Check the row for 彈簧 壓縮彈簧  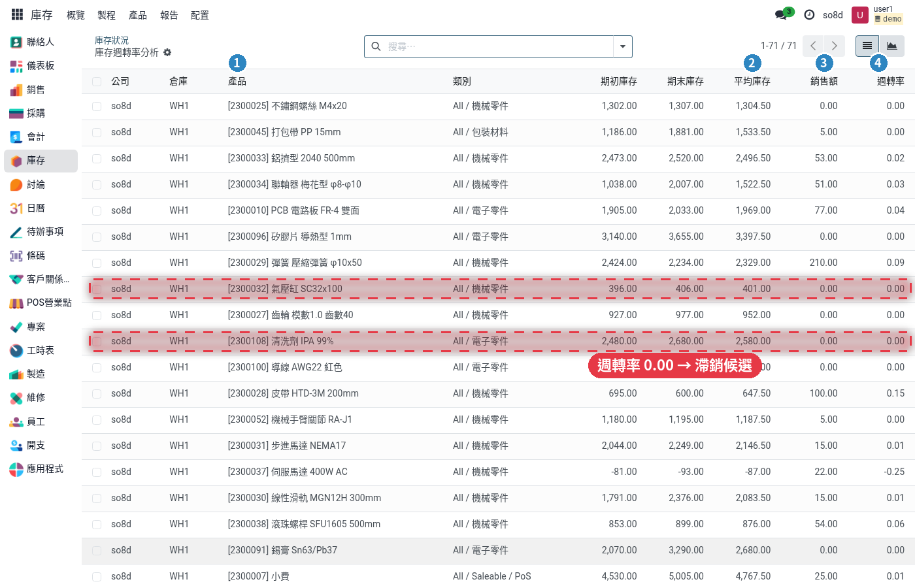point(97,263)
